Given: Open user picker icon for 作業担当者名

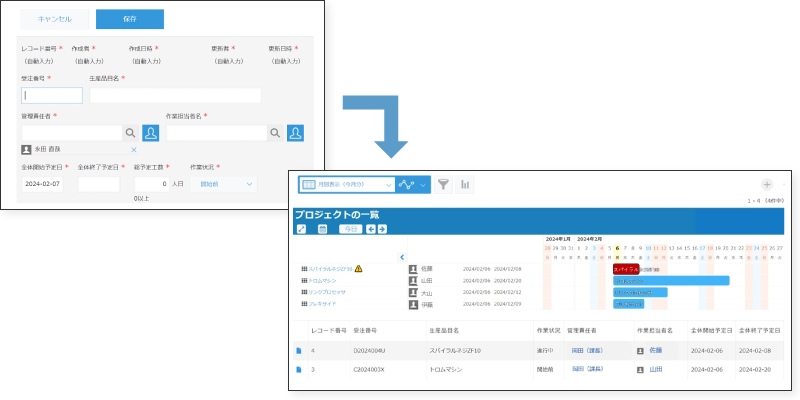Looking at the screenshot, I should pos(295,133).
